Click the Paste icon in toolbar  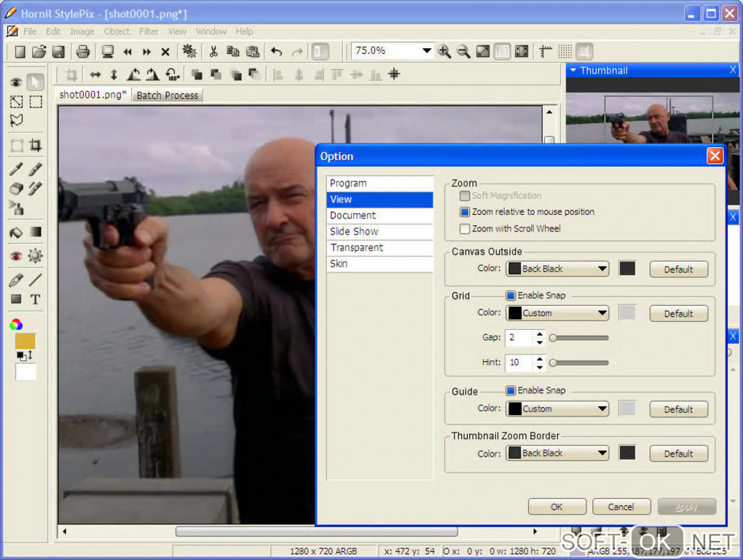(253, 51)
